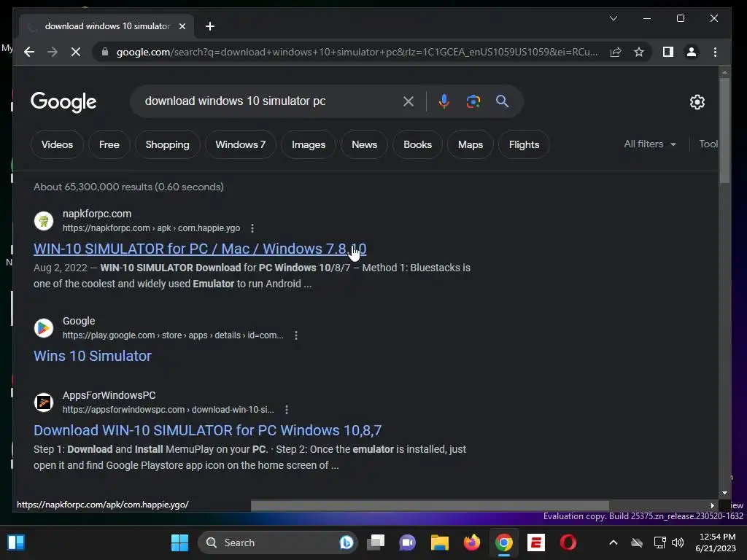747x560 pixels.
Task: Share this page using the share icon
Action: (x=616, y=52)
